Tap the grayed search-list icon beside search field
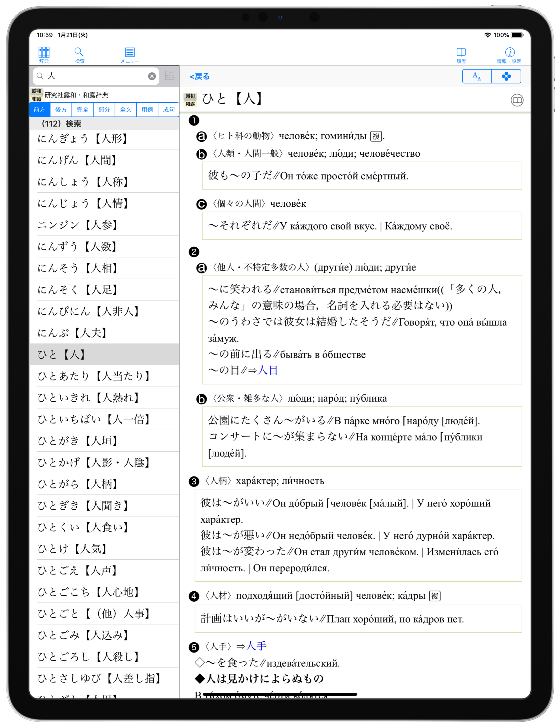The image size is (560, 728). click(169, 76)
